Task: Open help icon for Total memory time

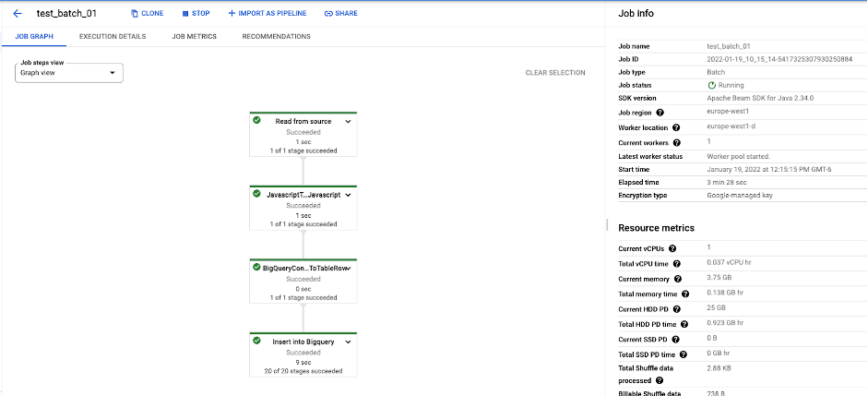Action: pyautogui.click(x=685, y=294)
